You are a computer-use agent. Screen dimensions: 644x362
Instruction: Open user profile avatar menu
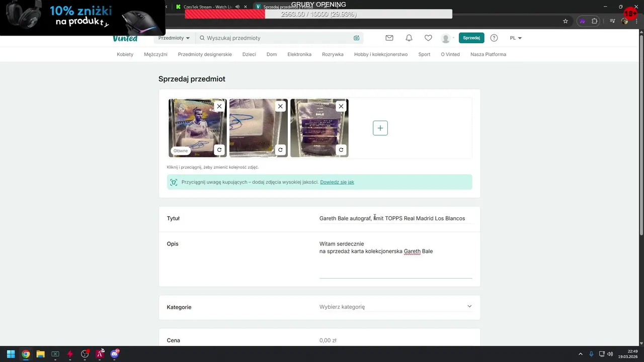(x=447, y=38)
